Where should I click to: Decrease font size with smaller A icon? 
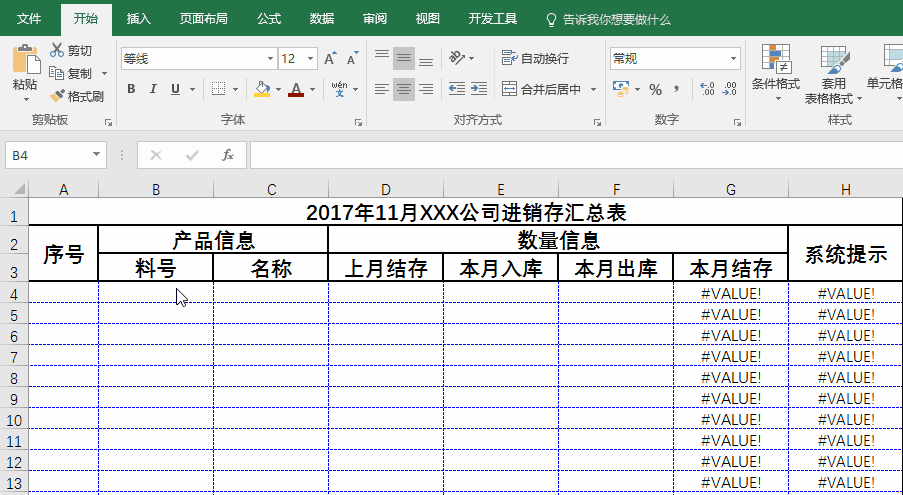pyautogui.click(x=353, y=58)
